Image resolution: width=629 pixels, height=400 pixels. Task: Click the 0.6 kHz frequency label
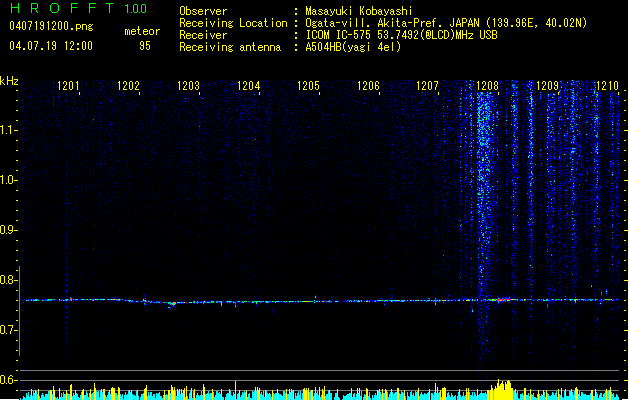pyautogui.click(x=7, y=380)
